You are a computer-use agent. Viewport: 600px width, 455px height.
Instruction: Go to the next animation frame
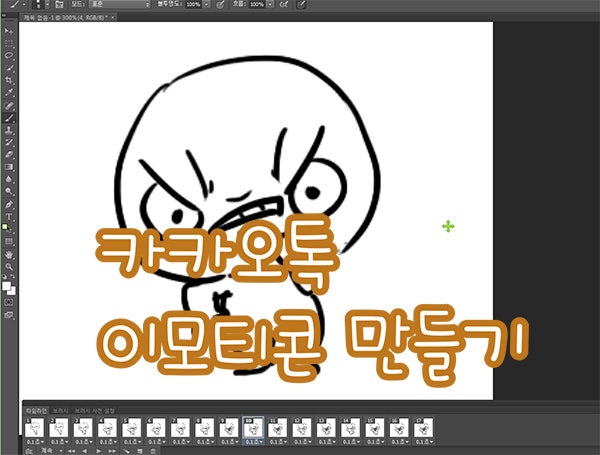112,451
